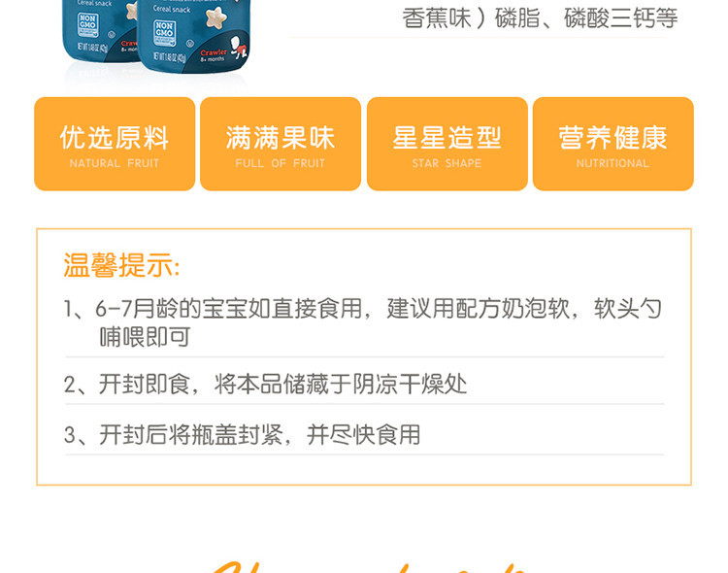
Task: Click tip 2 about 开封即食 storage
Action: pos(265,384)
